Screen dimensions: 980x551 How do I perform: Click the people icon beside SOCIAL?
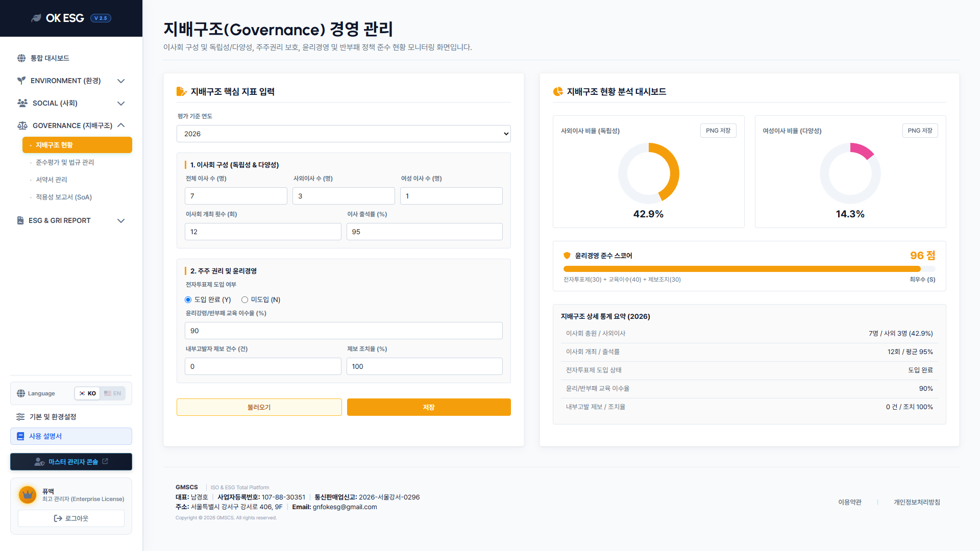point(22,103)
